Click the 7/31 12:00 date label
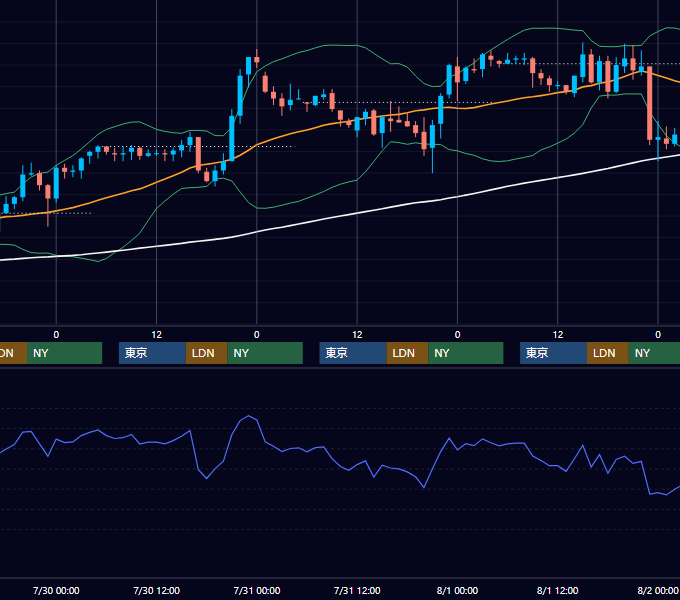This screenshot has height=600, width=680. click(x=357, y=590)
